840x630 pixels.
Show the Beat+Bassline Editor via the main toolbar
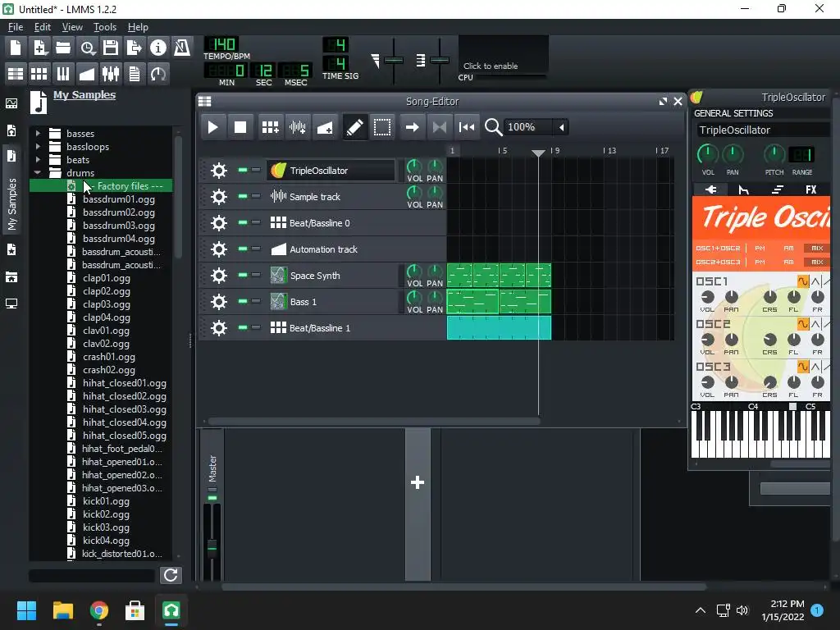click(x=39, y=73)
